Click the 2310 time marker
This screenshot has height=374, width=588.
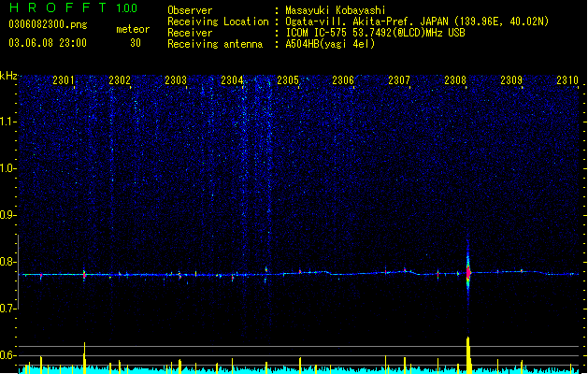[x=567, y=80]
